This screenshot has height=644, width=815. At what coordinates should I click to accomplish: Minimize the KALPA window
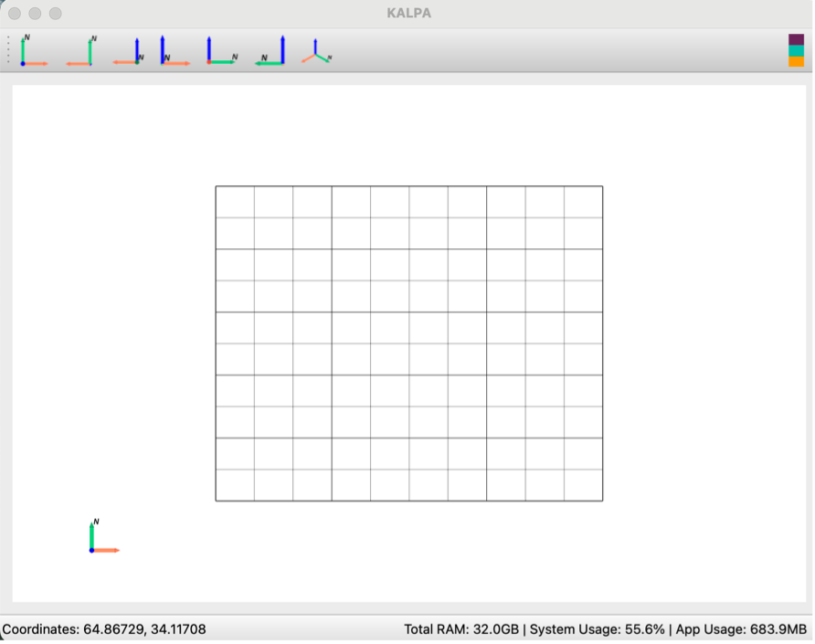click(35, 14)
